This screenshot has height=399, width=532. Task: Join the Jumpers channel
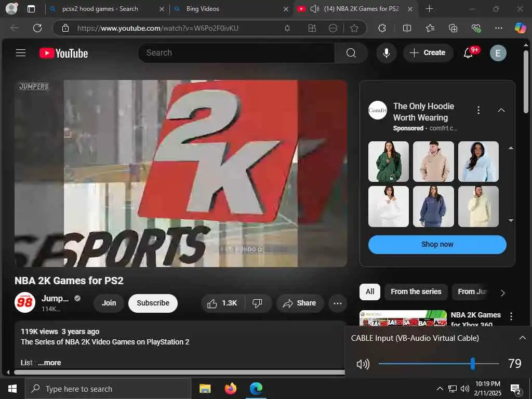(x=109, y=303)
